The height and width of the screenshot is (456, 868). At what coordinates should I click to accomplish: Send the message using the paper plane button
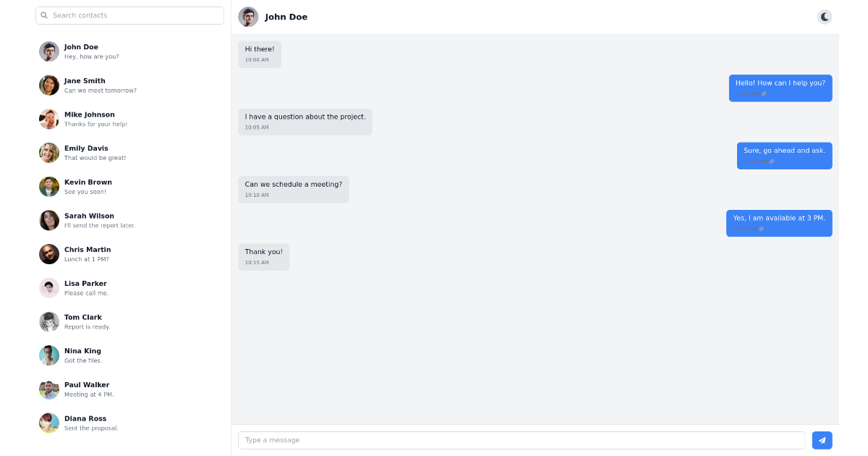(x=822, y=440)
